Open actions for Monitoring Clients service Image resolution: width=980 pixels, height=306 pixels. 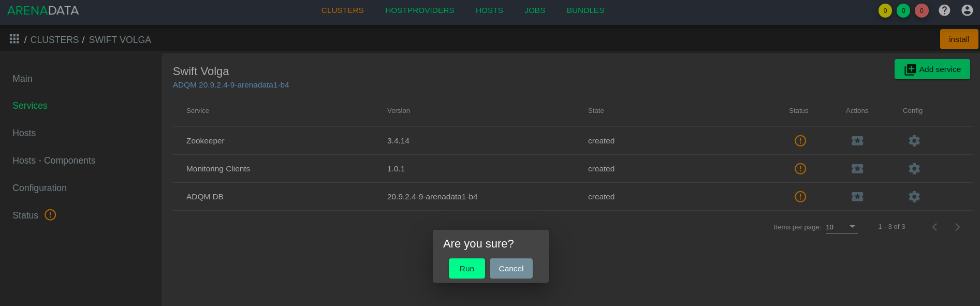tap(857, 169)
